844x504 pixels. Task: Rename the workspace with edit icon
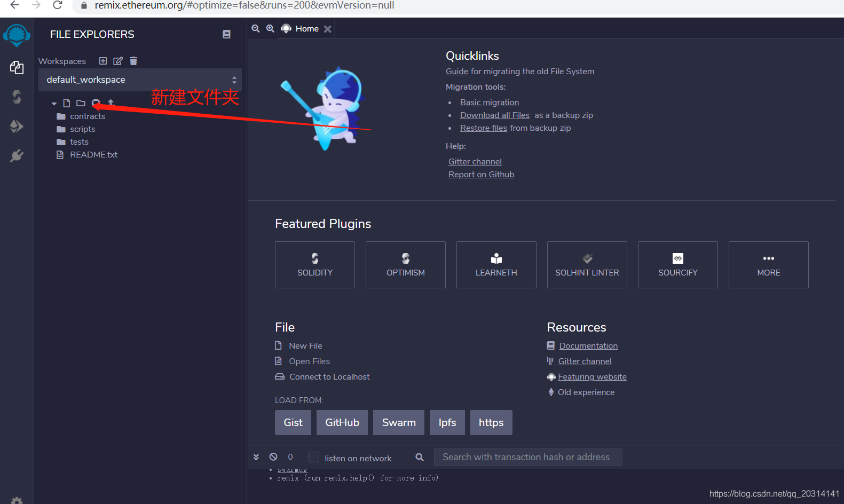pyautogui.click(x=118, y=61)
